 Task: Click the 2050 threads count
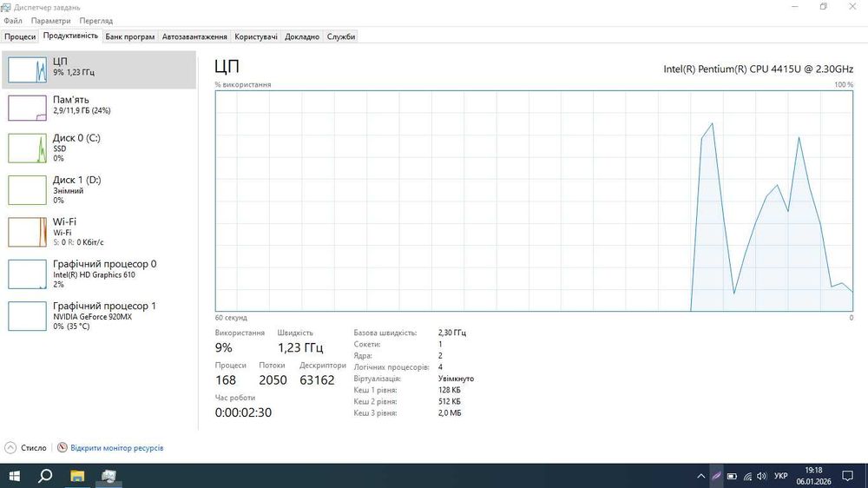[x=273, y=380]
